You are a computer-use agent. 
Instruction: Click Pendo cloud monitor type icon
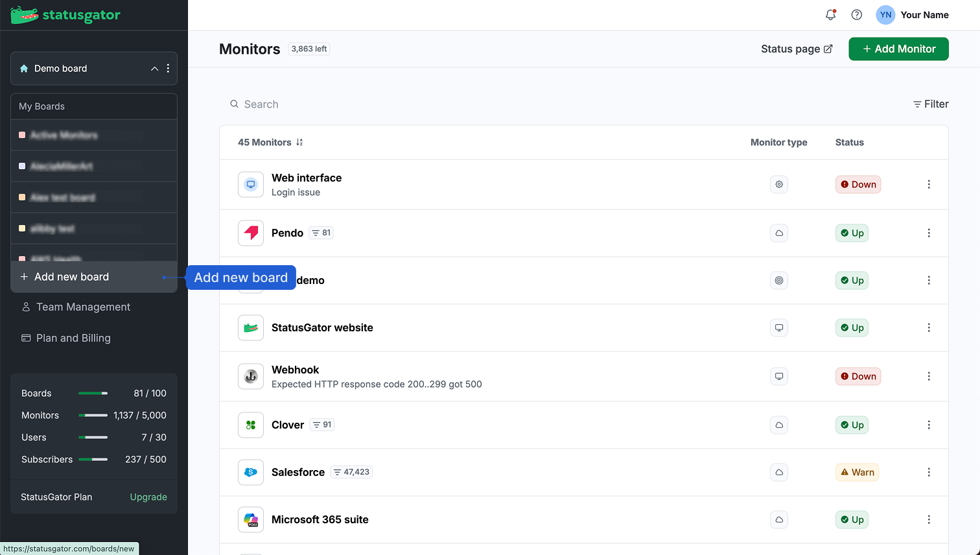779,233
